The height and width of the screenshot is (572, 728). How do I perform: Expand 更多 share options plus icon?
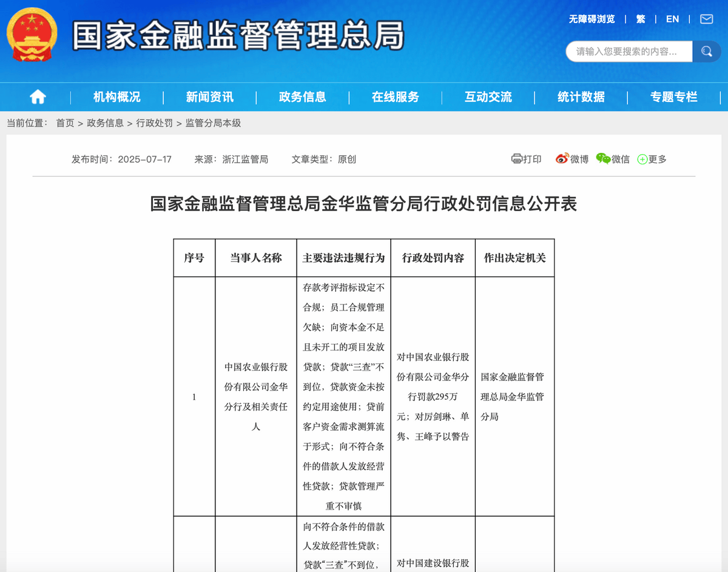[x=642, y=160]
